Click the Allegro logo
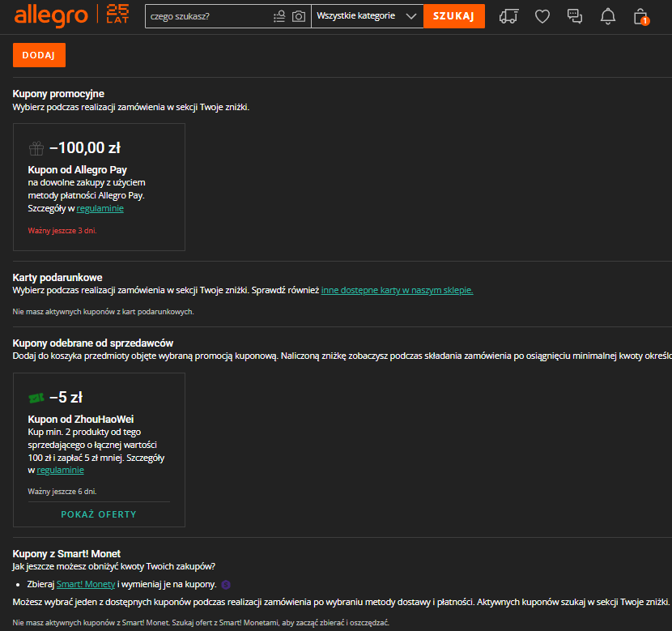Viewport: 672px width, 631px height. pyautogui.click(x=52, y=15)
